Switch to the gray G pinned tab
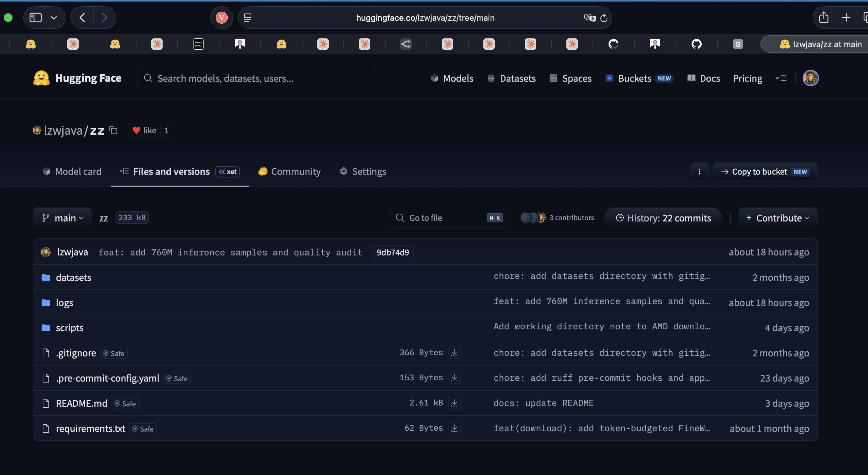Screen dimensions: 868x475 tap(737, 44)
